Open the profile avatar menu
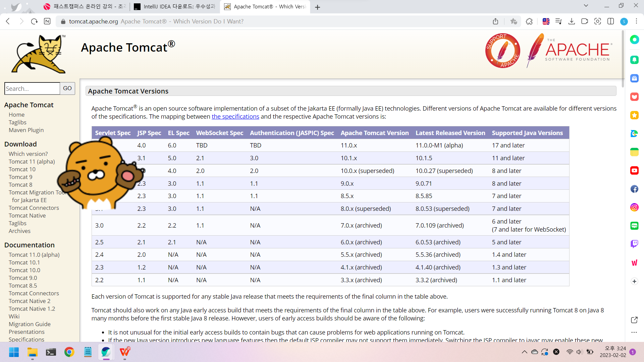Image resolution: width=644 pixels, height=362 pixels. pyautogui.click(x=624, y=21)
